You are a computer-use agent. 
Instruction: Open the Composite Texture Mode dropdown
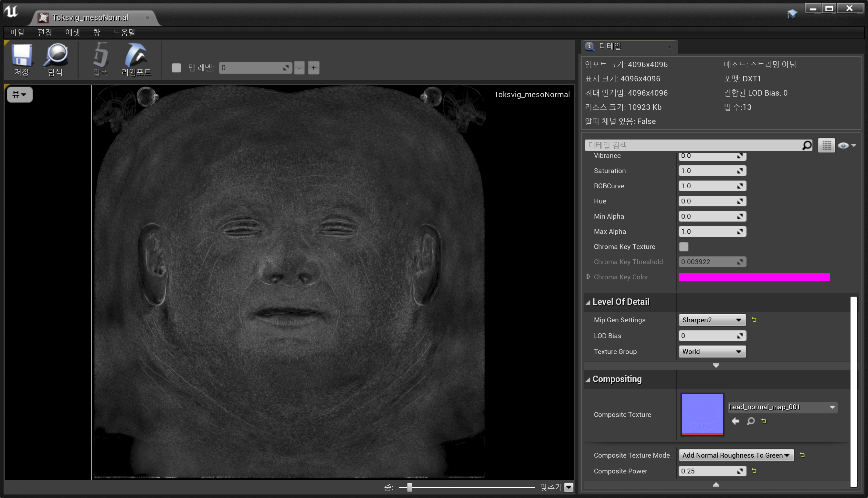coord(736,455)
